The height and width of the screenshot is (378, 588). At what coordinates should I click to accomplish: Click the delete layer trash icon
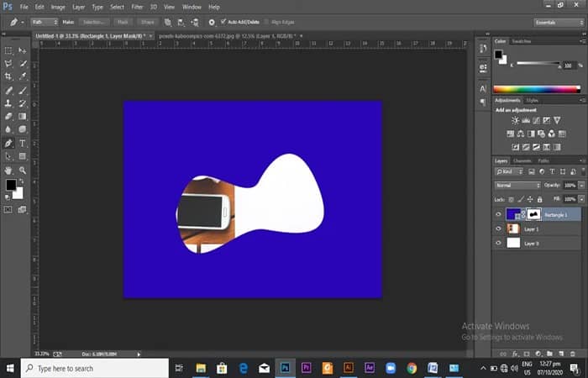click(x=573, y=354)
